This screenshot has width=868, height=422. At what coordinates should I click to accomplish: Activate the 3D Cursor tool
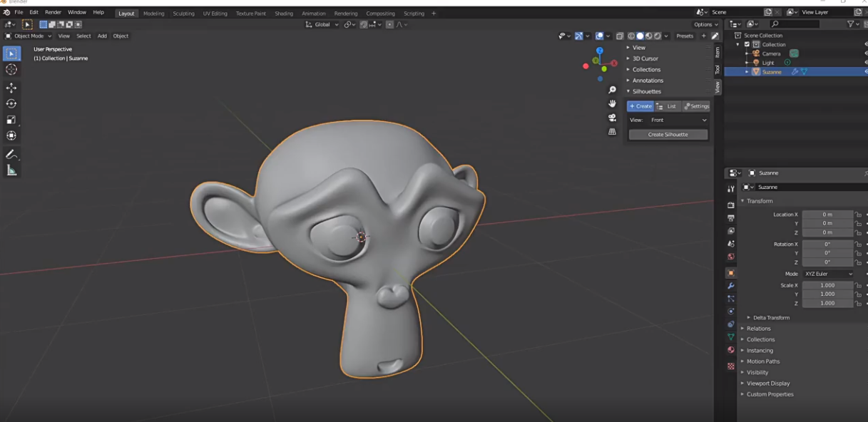(x=11, y=69)
